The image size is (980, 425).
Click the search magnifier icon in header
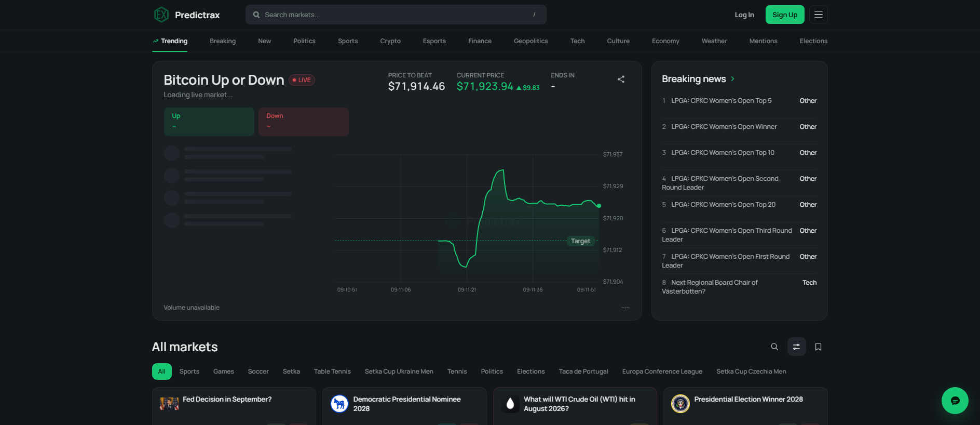[x=256, y=15]
